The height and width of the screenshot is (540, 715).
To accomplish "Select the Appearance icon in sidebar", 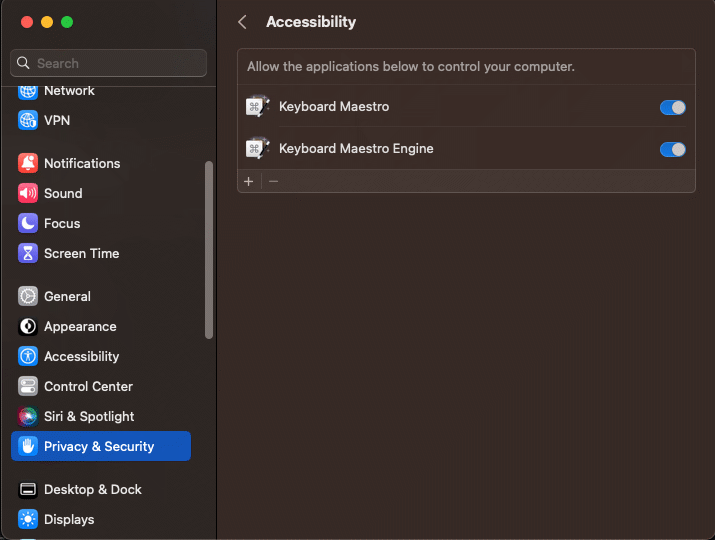I will (28, 327).
